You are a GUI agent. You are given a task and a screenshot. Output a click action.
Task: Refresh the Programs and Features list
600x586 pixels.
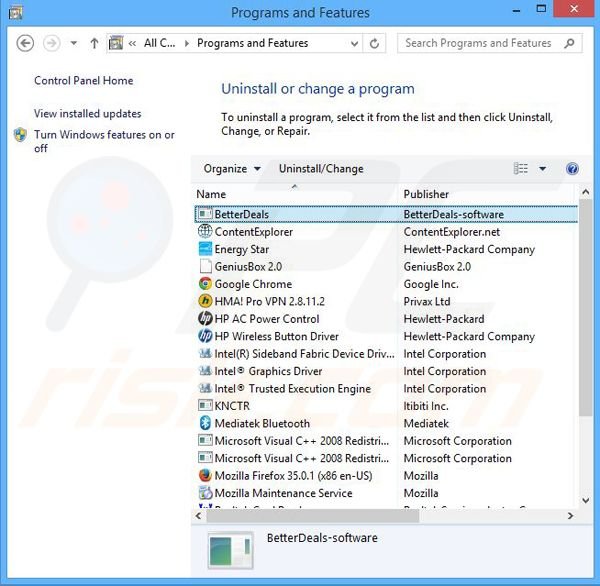pos(374,43)
